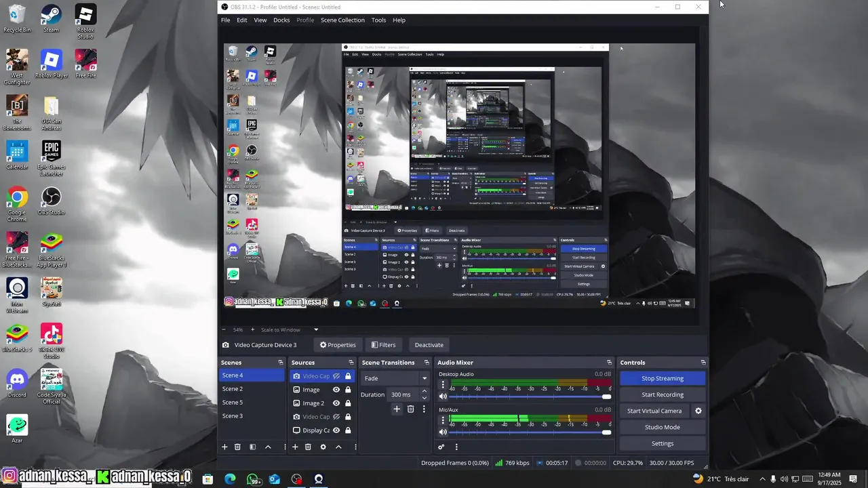Select Epic Games Launcher desktop icon
Image resolution: width=868 pixels, height=488 pixels.
52,159
